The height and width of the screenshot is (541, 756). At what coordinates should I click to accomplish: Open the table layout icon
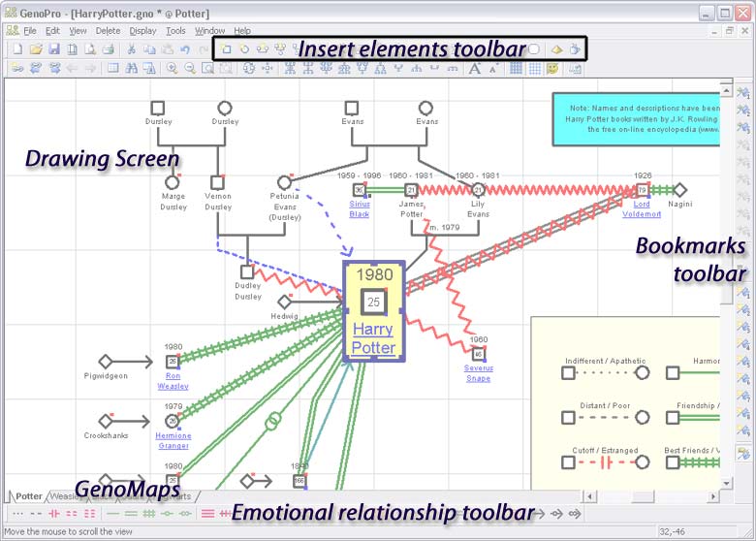click(x=112, y=69)
